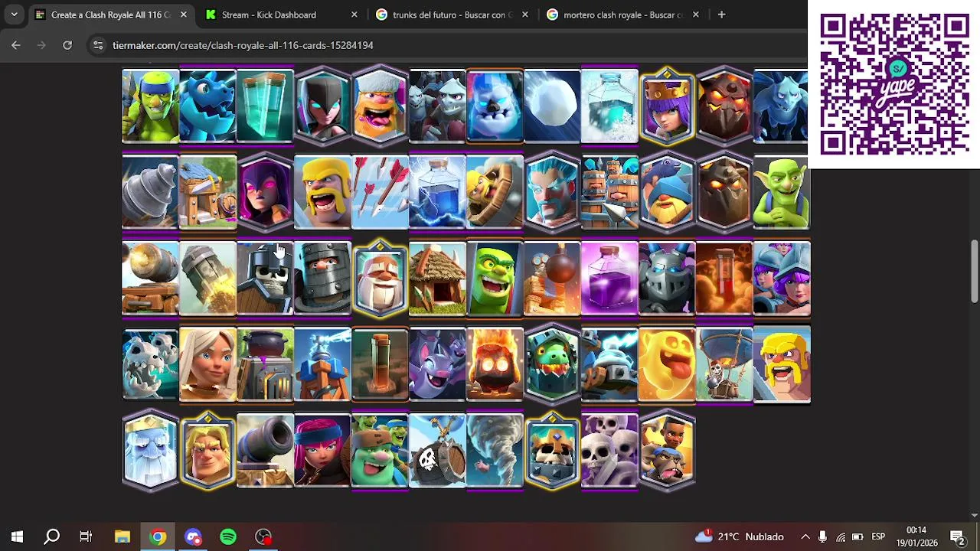Open the Windows Start menu
Screen dimensions: 980x551
tap(17, 536)
